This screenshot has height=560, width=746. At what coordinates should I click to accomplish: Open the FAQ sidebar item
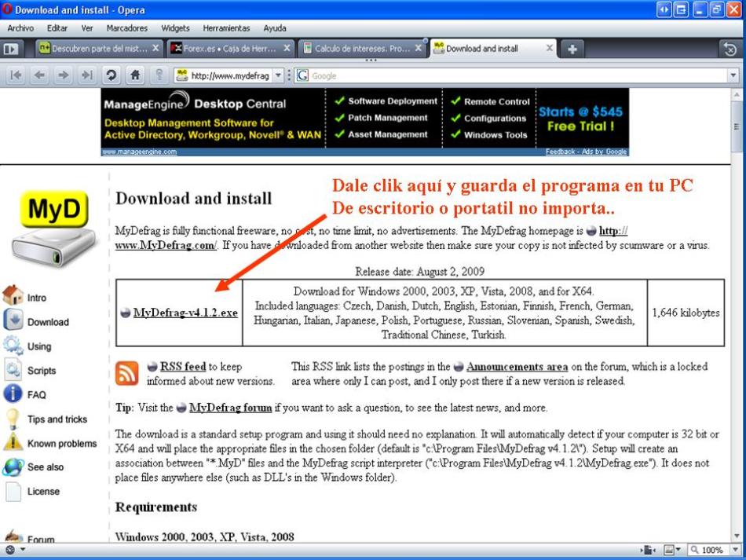[36, 395]
